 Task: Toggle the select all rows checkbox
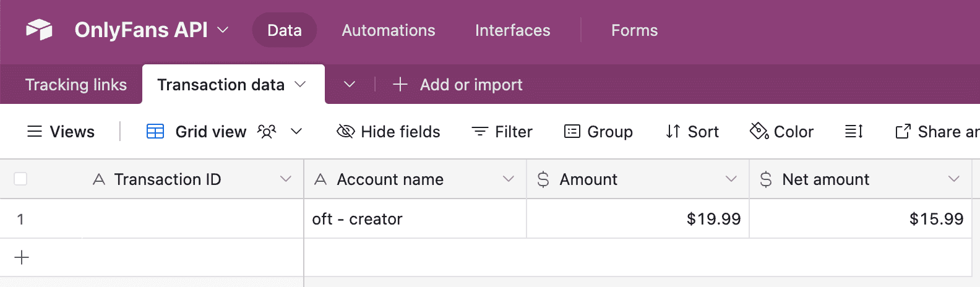pos(20,179)
